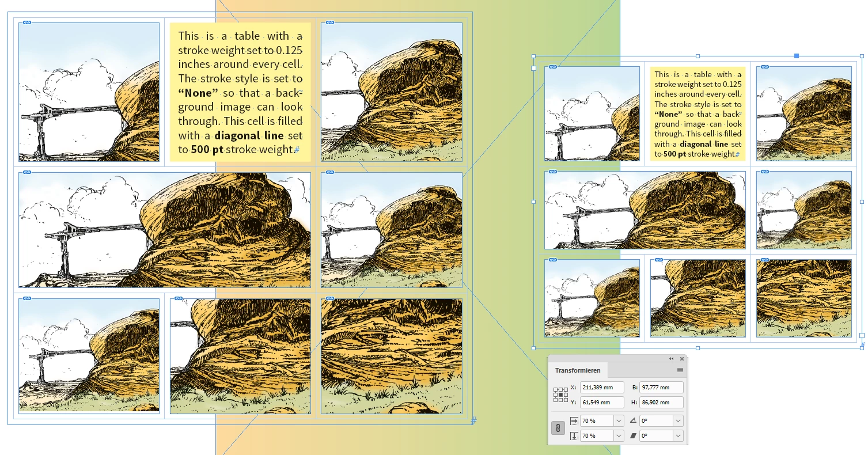Click the shear parallelogram icon

[634, 436]
